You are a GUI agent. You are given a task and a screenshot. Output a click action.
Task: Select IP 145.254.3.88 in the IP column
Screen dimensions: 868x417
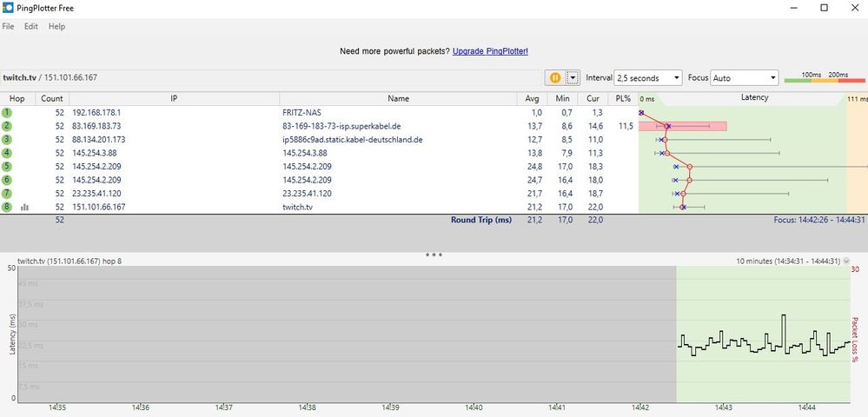[94, 153]
